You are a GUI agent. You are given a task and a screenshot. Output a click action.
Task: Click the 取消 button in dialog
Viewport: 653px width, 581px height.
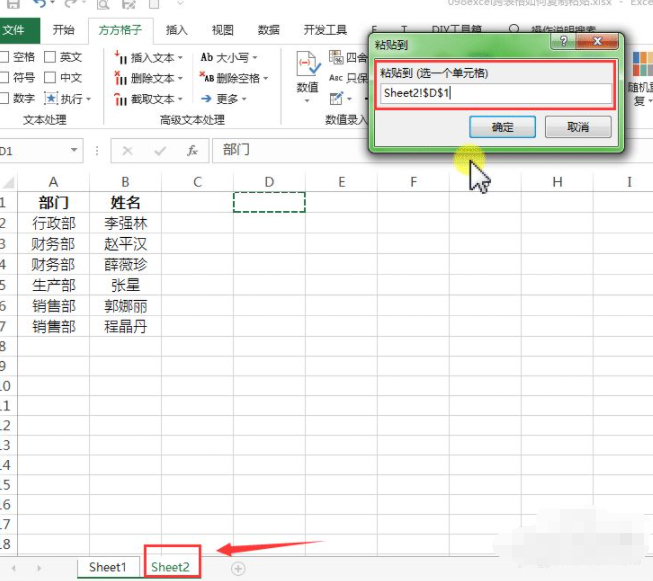[578, 127]
